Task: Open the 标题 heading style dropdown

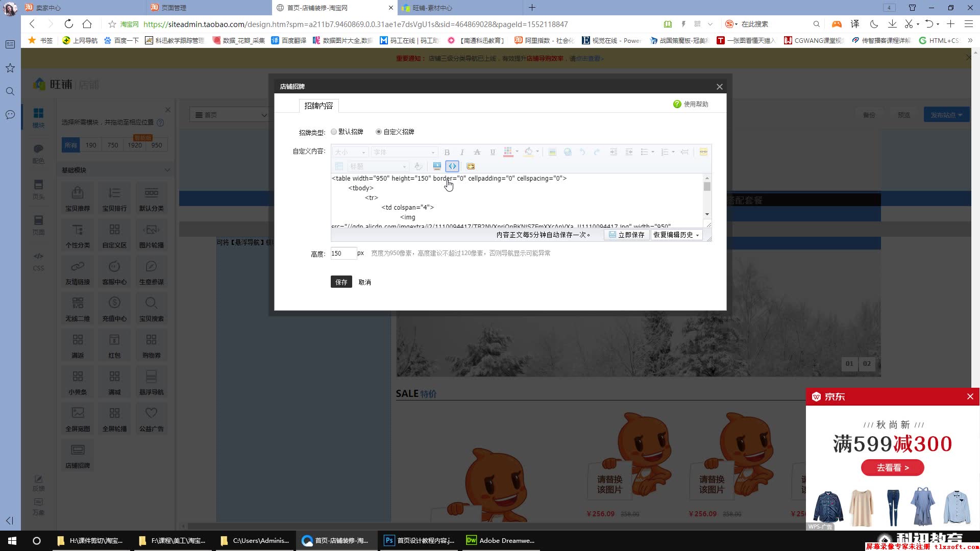Action: tap(378, 166)
